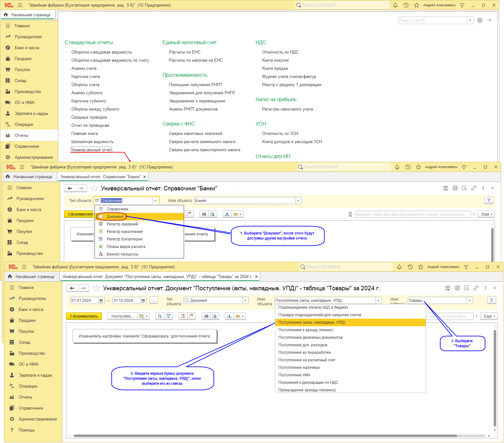
Task: Close the Справочник "Банки" tab
Action: point(145,177)
